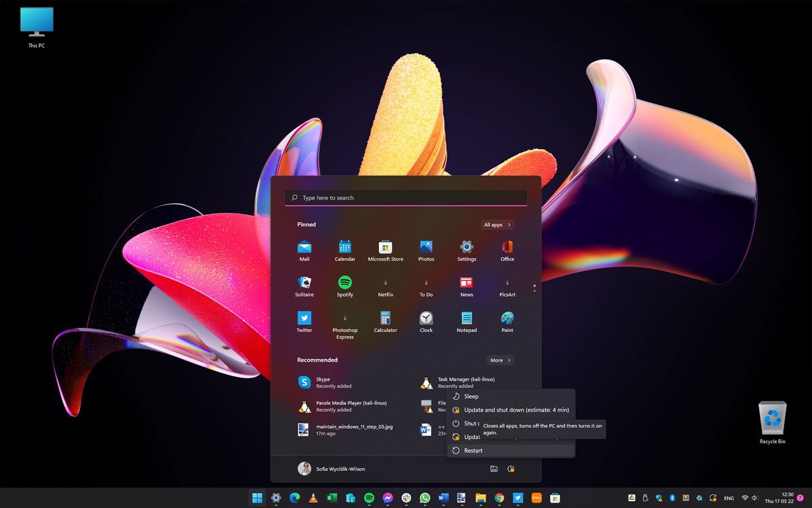Open the Mail app
The height and width of the screenshot is (508, 812).
pyautogui.click(x=304, y=248)
